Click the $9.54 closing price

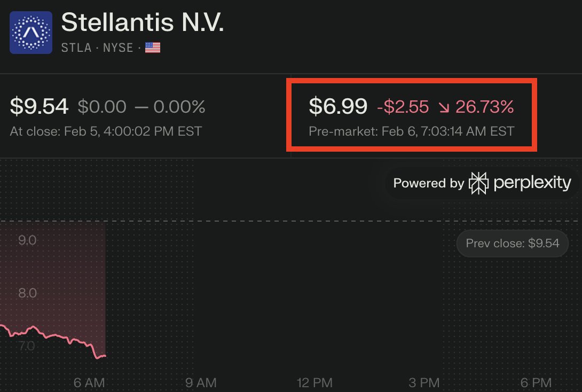[39, 107]
